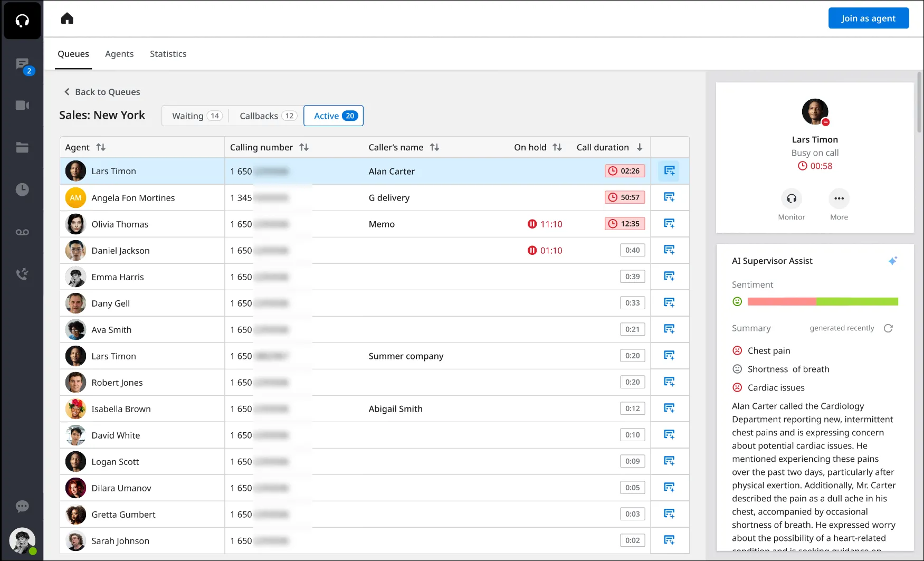Viewport: 924px width, 561px height.
Task: Open chat icon in Daniel Jackson row
Action: pos(669,250)
